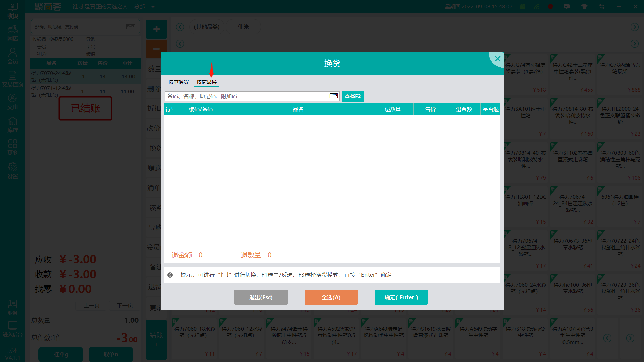Open the 更多 more sidebar icon

tap(13, 147)
